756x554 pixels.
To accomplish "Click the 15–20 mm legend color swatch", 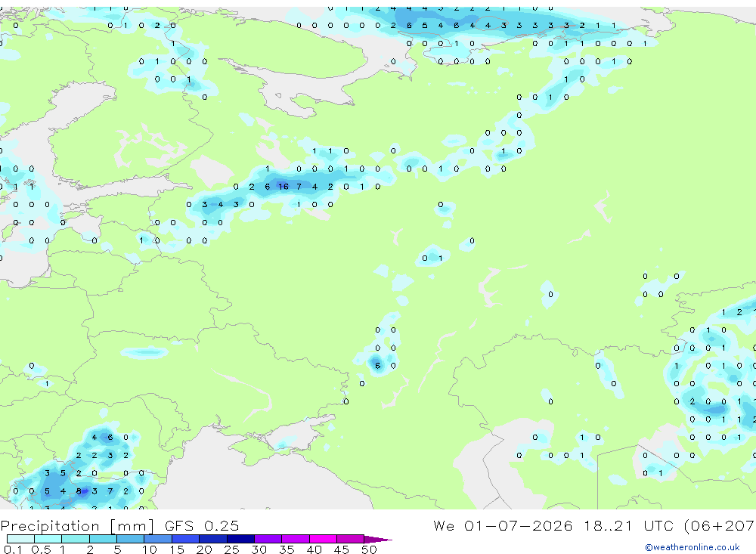I will (x=186, y=539).
